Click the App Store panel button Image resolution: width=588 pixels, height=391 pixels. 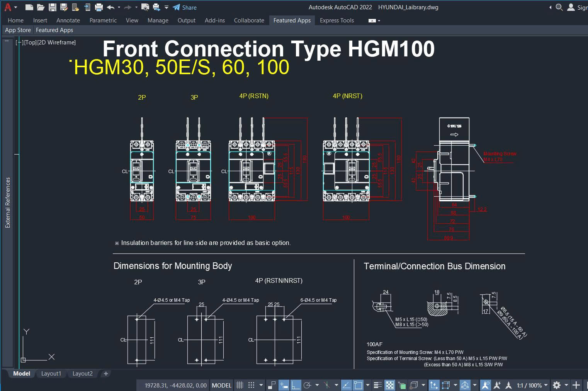pyautogui.click(x=18, y=30)
